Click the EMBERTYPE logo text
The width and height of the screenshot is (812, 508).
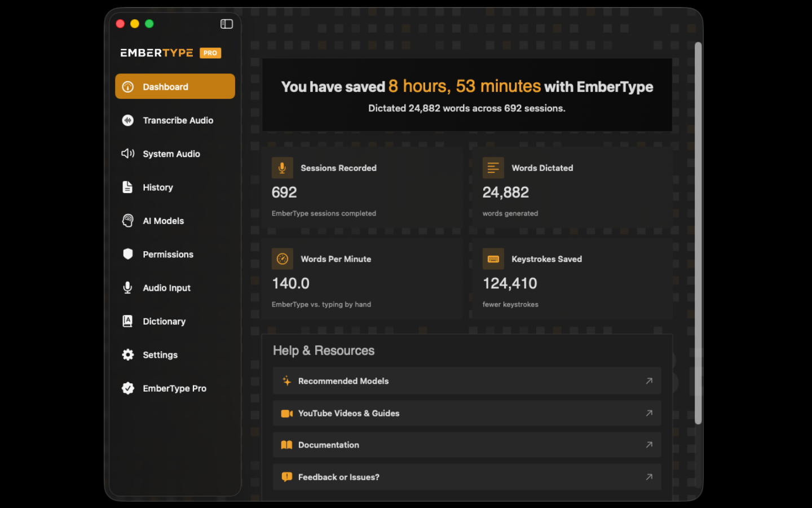(157, 53)
